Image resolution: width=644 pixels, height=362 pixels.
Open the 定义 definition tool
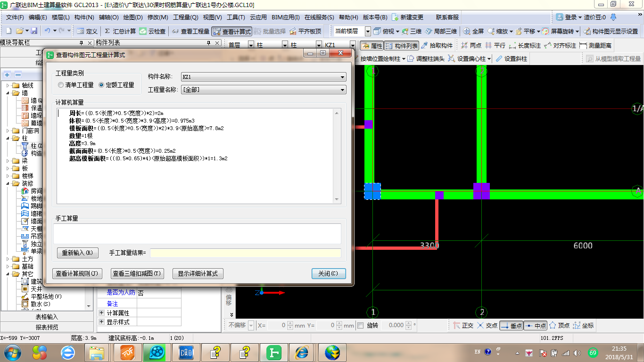87,31
